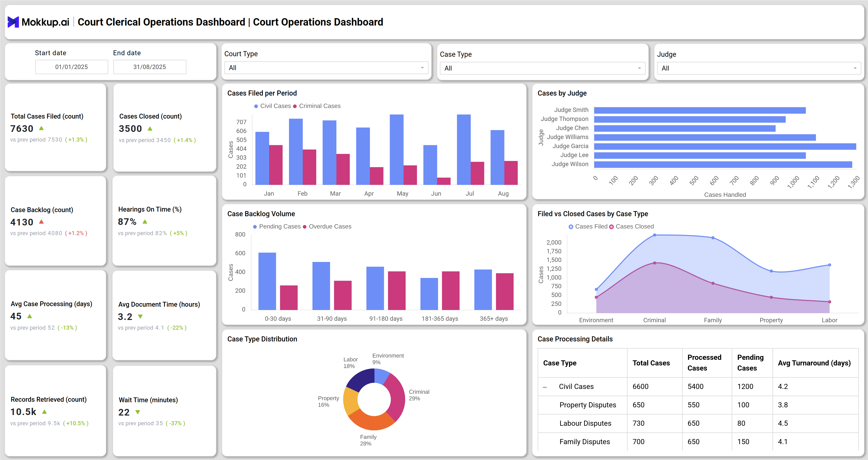The image size is (868, 460).
Task: Select the Judge Smith bar
Action: [700, 110]
